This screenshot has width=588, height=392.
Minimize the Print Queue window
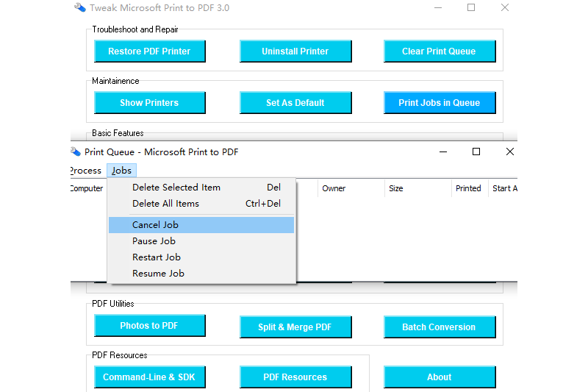(443, 152)
